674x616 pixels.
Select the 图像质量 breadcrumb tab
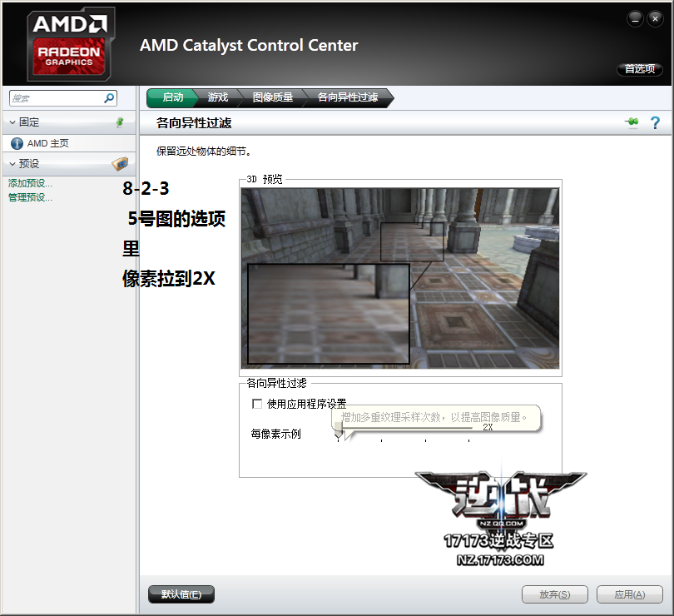(x=273, y=97)
